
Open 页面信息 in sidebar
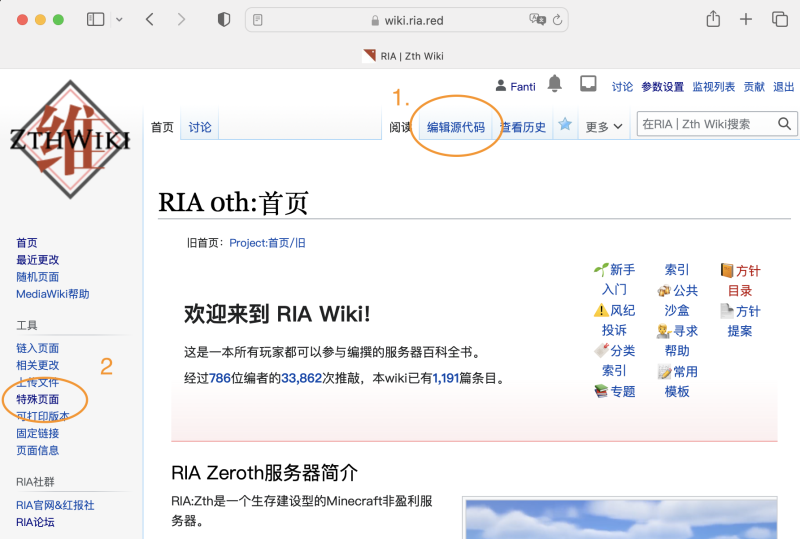38,450
